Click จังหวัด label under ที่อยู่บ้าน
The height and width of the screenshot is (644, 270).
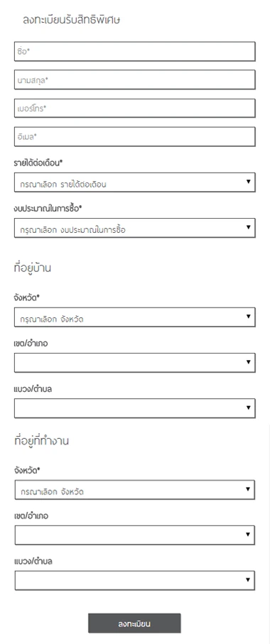(27, 298)
